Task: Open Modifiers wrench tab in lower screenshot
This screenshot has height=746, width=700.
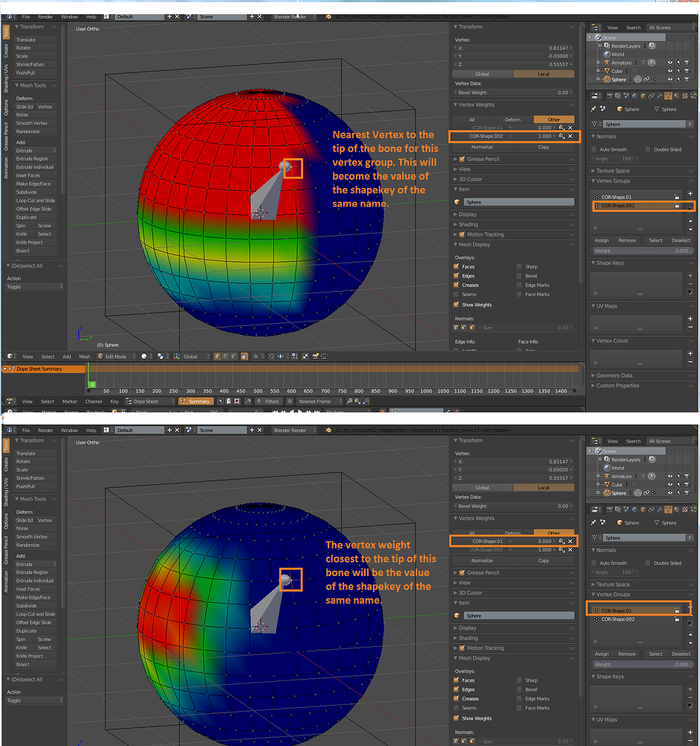Action: [x=660, y=509]
